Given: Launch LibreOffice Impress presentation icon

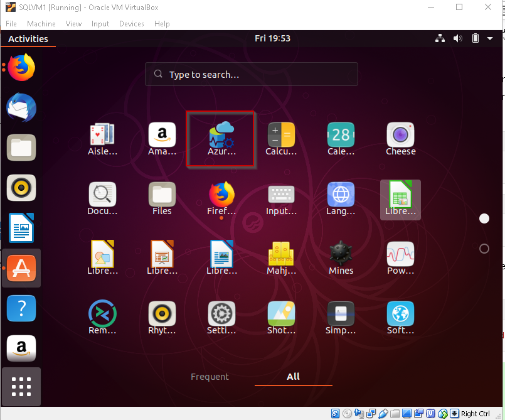Looking at the screenshot, I should (162, 259).
